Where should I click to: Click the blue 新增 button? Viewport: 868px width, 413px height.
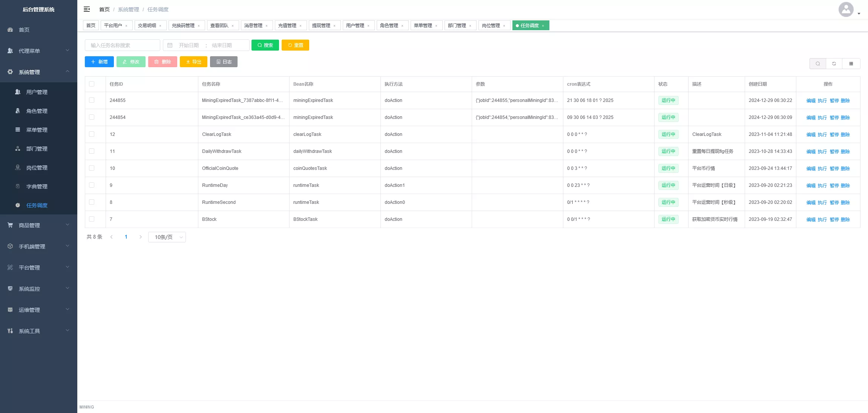tap(99, 62)
